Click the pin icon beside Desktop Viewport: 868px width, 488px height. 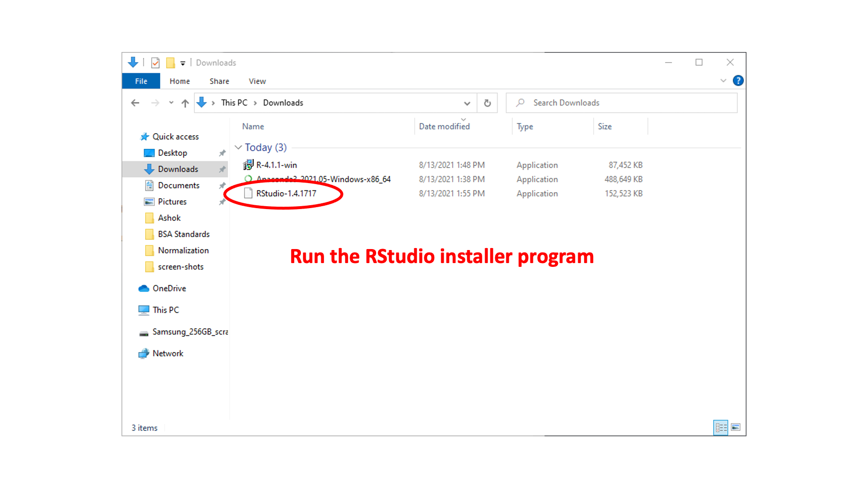point(222,153)
